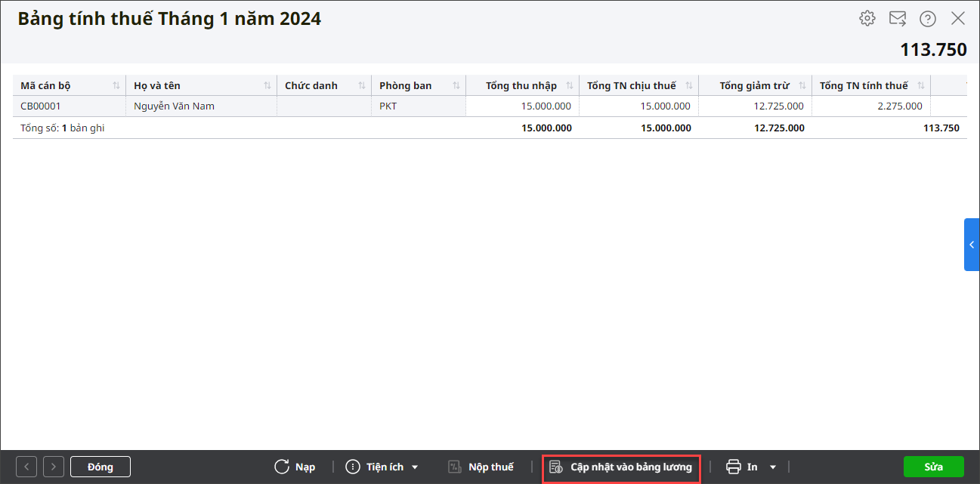Image resolution: width=980 pixels, height=484 pixels.
Task: Open the settings gear icon
Action: tap(867, 19)
